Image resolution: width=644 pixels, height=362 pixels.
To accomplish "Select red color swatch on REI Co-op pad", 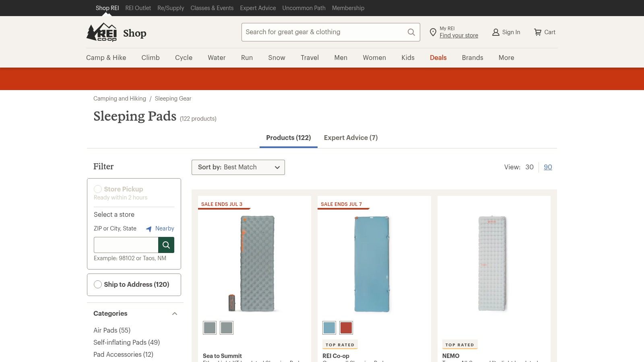I will click(x=346, y=328).
